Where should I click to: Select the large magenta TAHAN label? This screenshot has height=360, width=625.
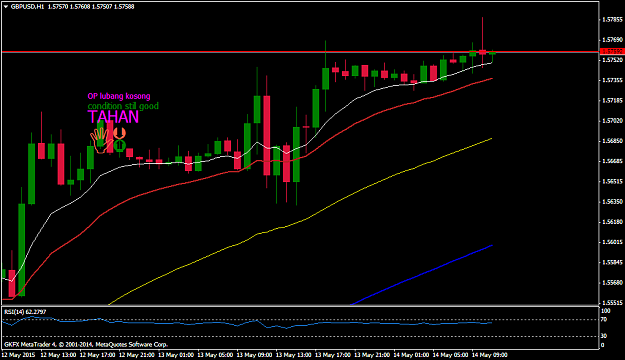click(x=113, y=117)
